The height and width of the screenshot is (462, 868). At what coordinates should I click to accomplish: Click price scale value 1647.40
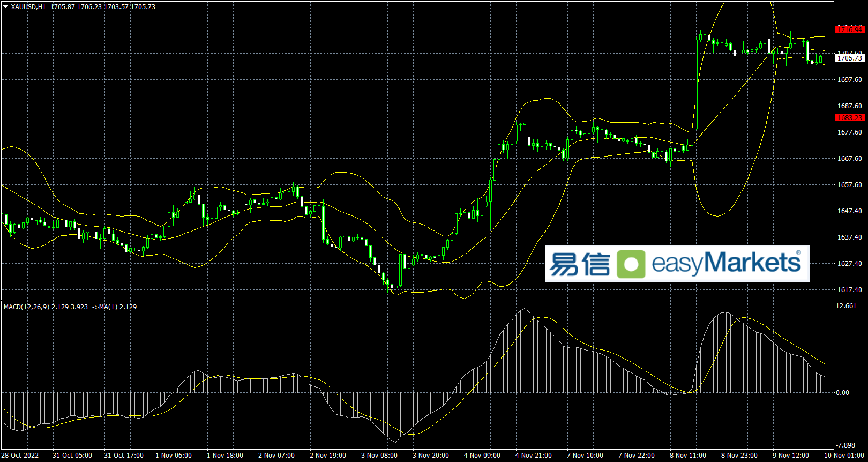click(850, 211)
